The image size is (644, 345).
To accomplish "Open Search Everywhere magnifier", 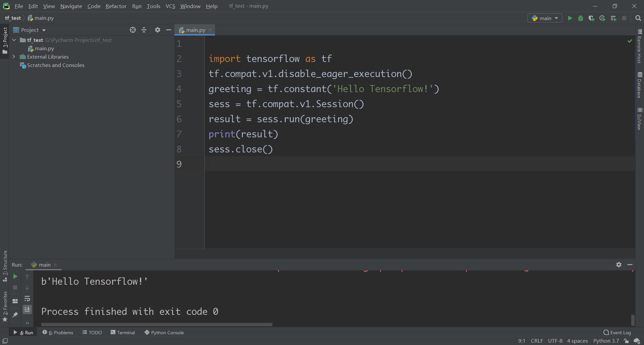I will [638, 18].
